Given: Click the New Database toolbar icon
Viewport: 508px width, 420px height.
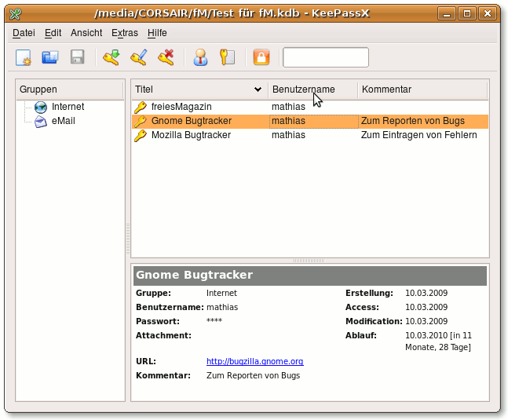Looking at the screenshot, I should tap(24, 57).
